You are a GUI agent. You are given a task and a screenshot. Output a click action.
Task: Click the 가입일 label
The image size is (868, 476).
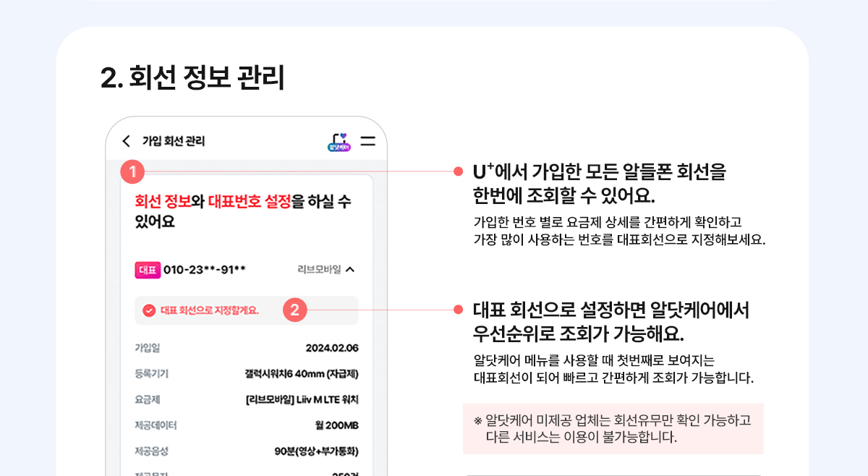point(148,348)
